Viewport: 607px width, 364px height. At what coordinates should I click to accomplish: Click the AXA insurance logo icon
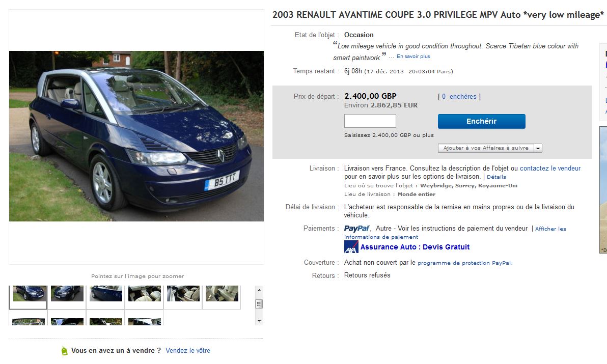[x=351, y=247]
